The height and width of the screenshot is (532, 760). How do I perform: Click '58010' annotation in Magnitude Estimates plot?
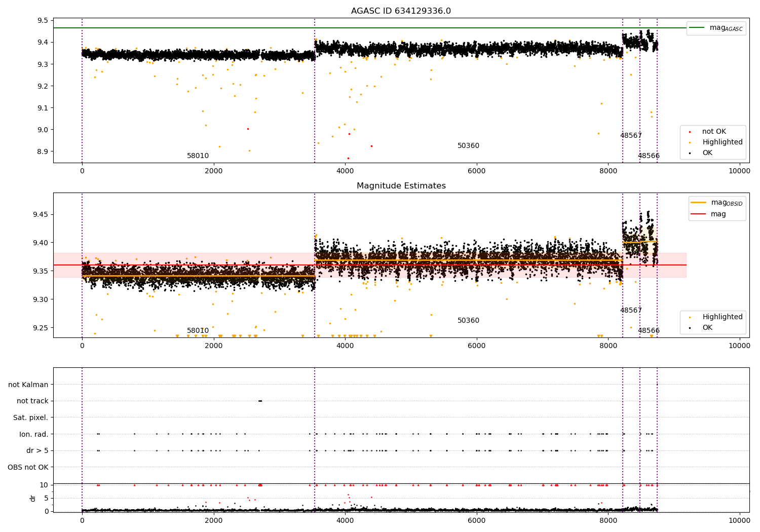pos(198,331)
